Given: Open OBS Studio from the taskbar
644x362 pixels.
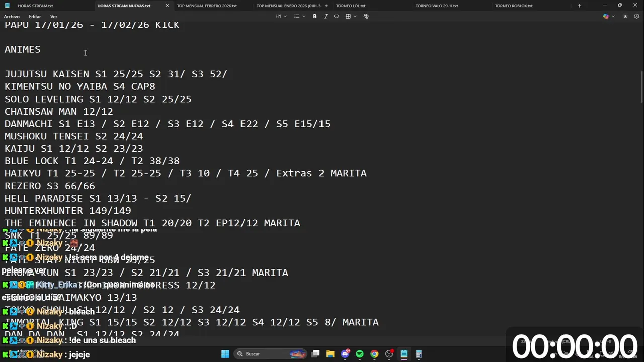Looking at the screenshot, I should (x=389, y=354).
